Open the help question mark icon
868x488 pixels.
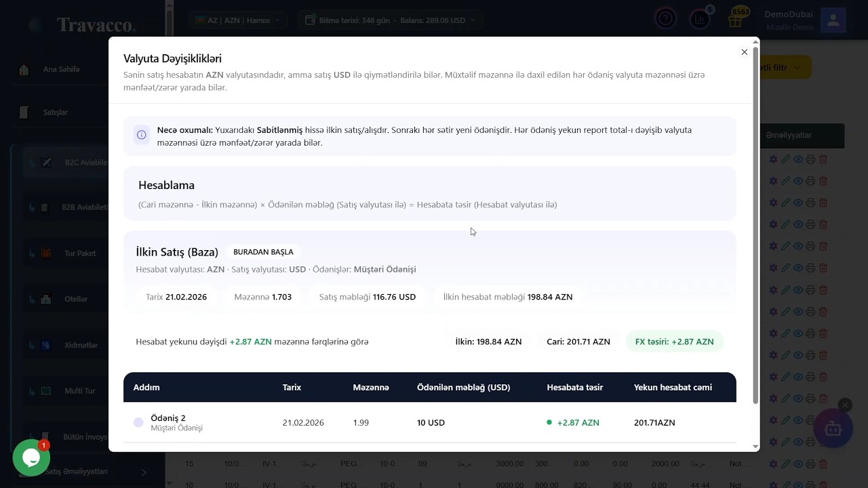(665, 19)
